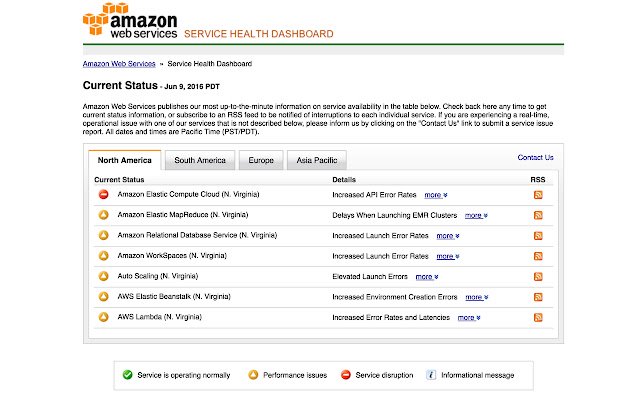Screen dimensions: 640x400
Task: Click the Informational message legend text
Action: (478, 375)
